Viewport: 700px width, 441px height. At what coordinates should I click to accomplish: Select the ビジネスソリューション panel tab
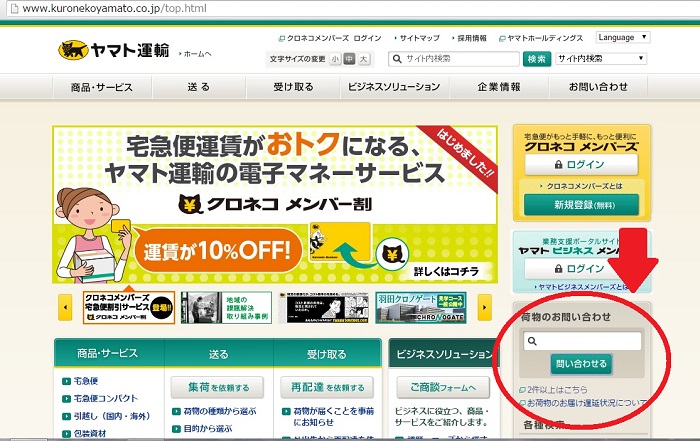pyautogui.click(x=444, y=354)
